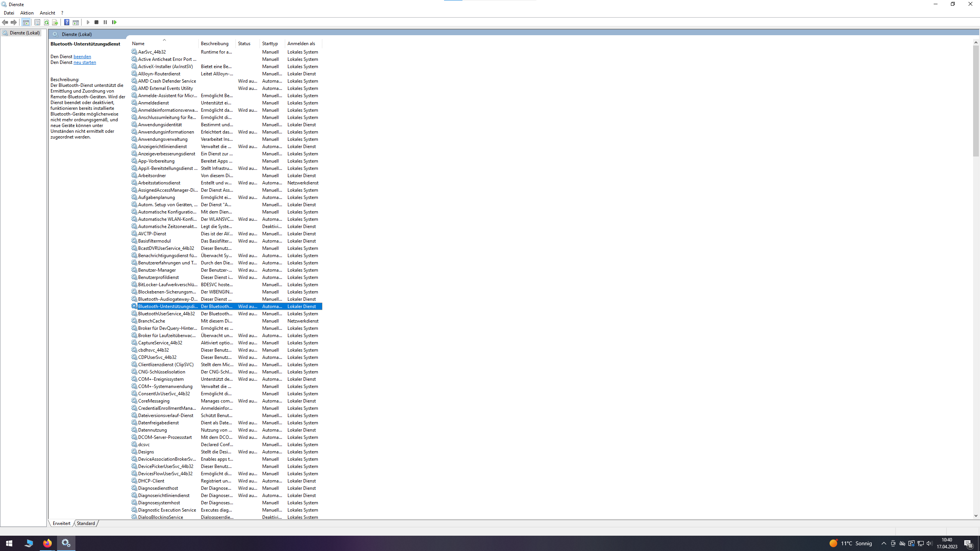This screenshot has height=551, width=980.
Task: Click the scrollbar down arrow of the services list
Action: tap(976, 515)
